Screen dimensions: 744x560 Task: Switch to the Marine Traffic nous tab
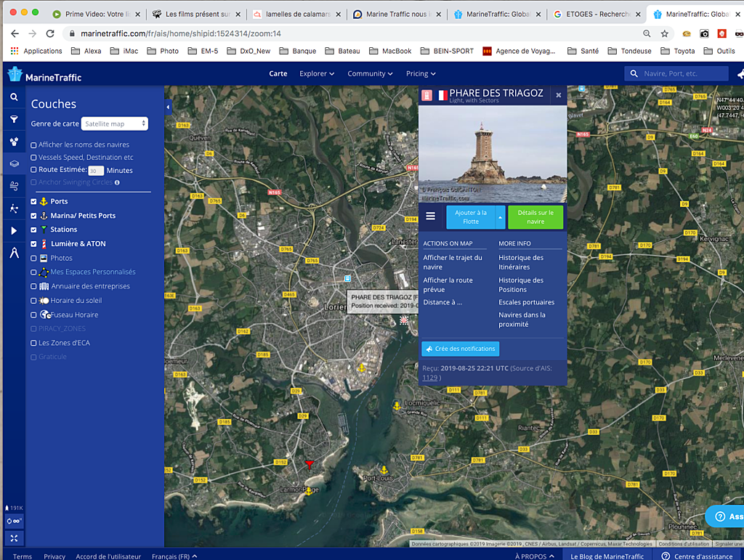click(397, 15)
